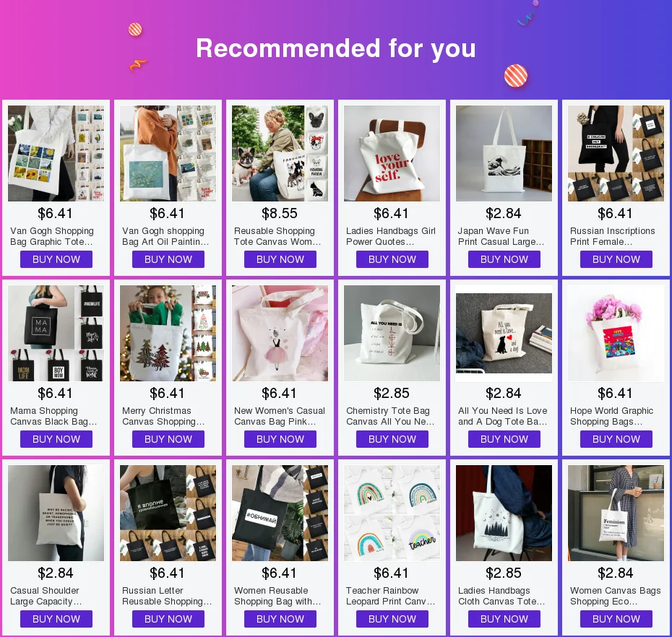
Task: Click BUY NOW for Women Reusable Shopping Bag
Action: pos(280,619)
